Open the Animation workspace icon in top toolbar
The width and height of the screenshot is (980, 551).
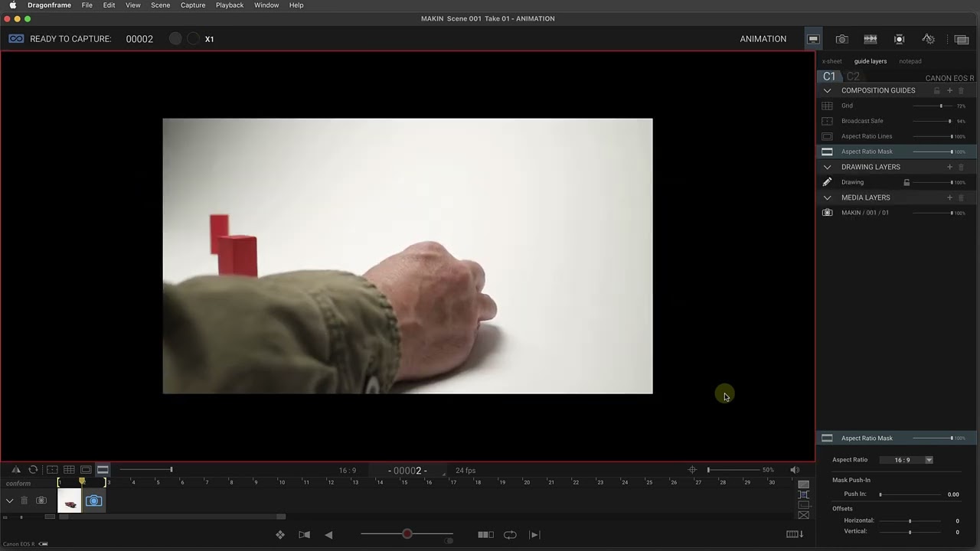coord(813,39)
